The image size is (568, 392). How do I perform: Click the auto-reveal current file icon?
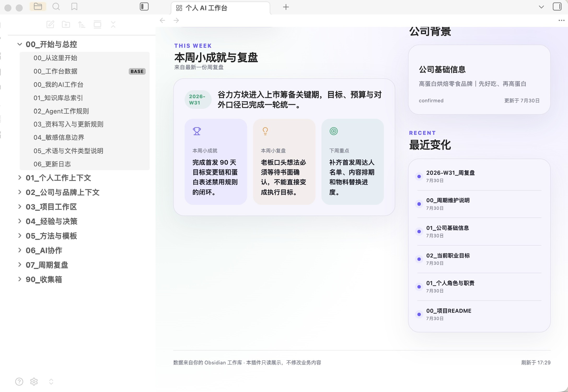click(x=97, y=25)
